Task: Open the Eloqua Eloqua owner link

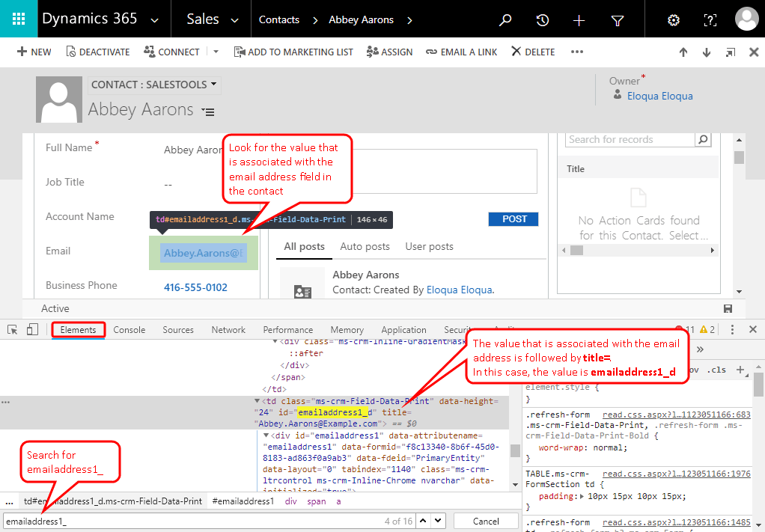Action: [659, 96]
